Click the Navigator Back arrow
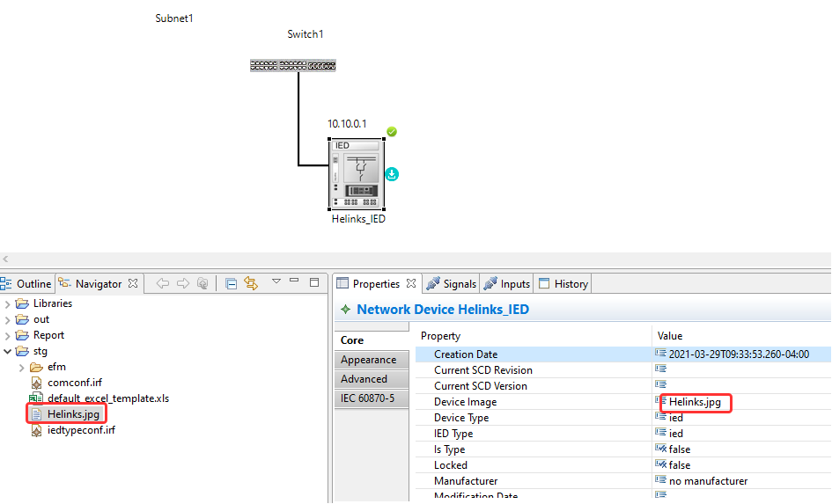Viewport: 832px width, 504px height. tap(162, 283)
